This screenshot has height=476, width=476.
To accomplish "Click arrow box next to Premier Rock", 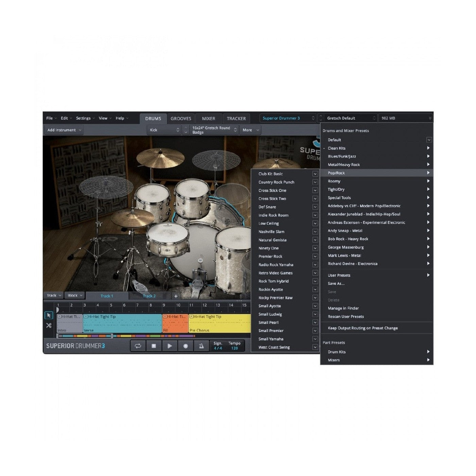I will click(315, 256).
